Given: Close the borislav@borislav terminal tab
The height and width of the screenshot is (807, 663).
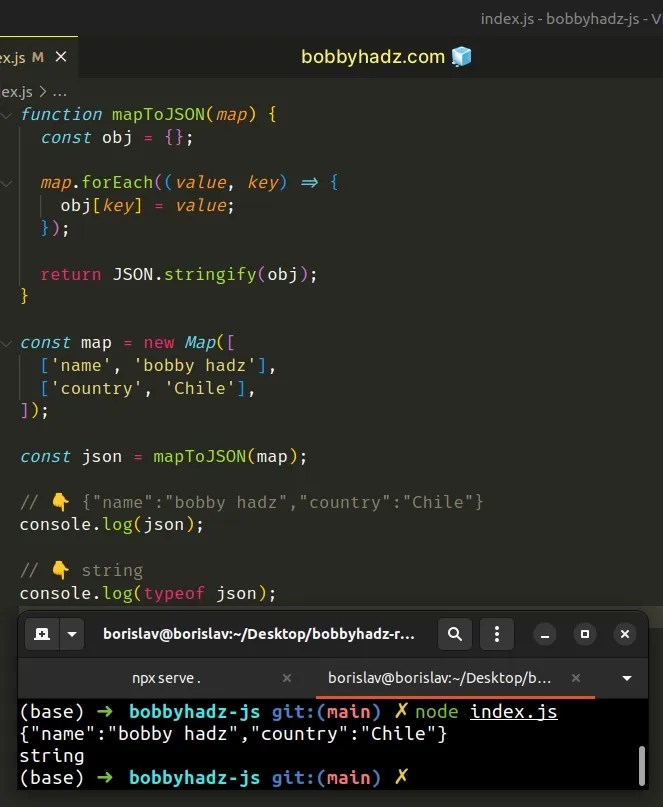Looking at the screenshot, I should [x=576, y=678].
